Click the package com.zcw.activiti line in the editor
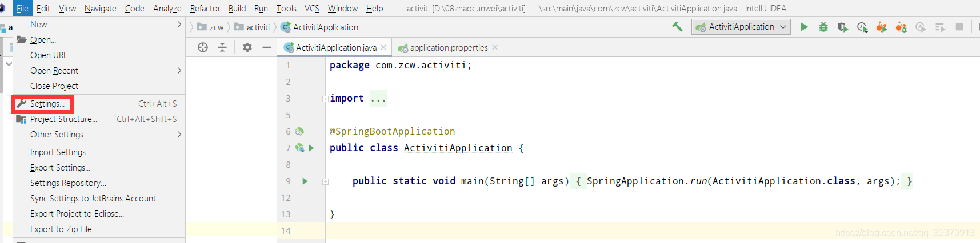980x243 pixels. tap(401, 65)
